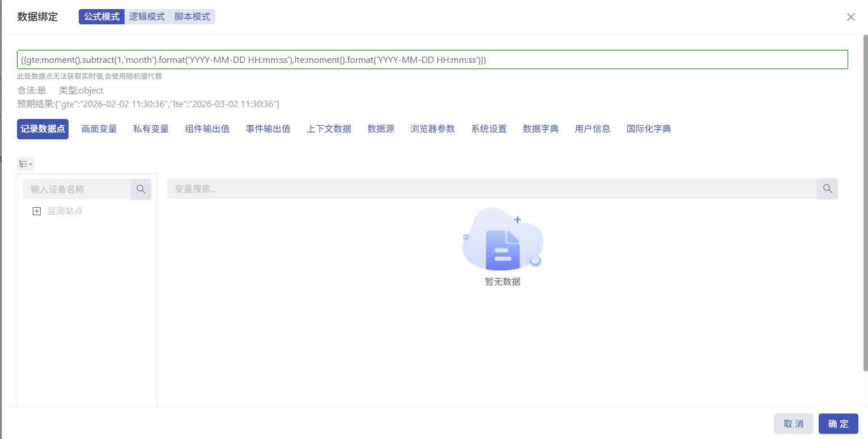Select the 记录数据点 tab

click(43, 129)
